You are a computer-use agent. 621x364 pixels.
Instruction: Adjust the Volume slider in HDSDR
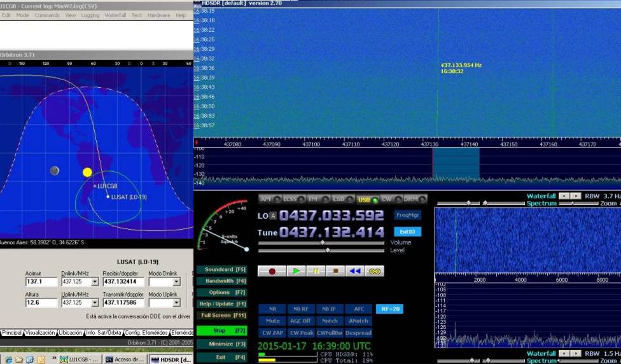tap(321, 242)
